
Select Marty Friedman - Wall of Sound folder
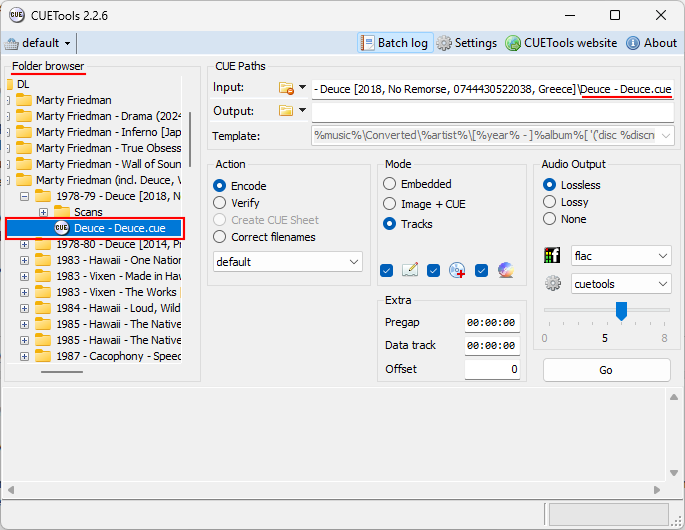[108, 164]
